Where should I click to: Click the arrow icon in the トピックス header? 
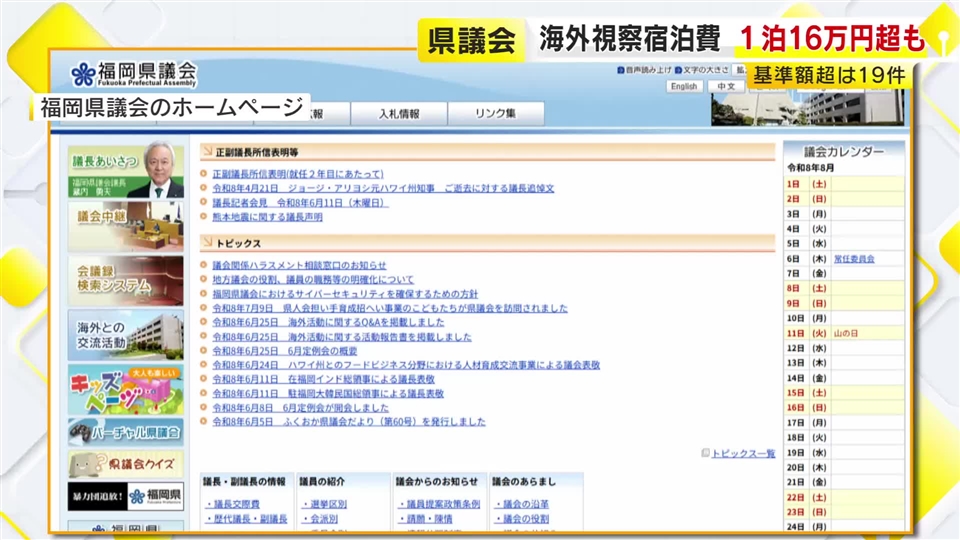[x=208, y=242]
